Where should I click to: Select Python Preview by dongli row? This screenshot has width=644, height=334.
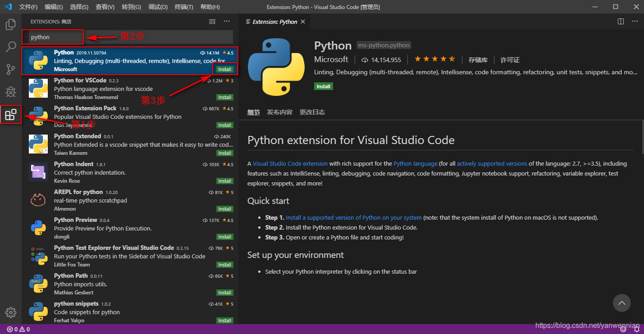coord(130,229)
